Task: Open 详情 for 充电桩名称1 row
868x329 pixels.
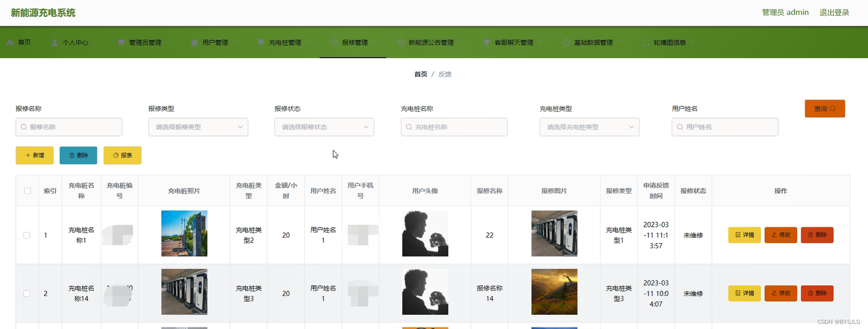Action: [x=745, y=235]
